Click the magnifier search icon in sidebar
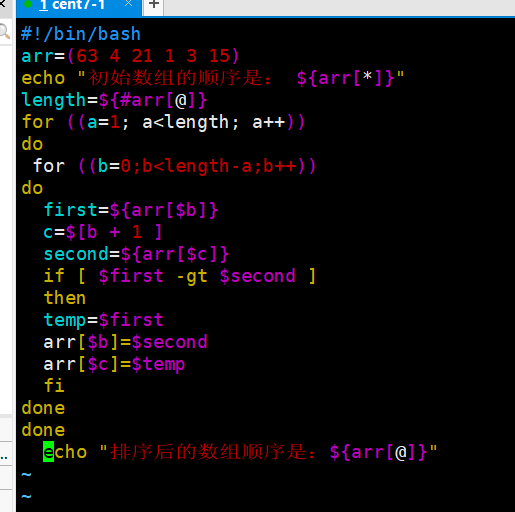 [x=5, y=32]
